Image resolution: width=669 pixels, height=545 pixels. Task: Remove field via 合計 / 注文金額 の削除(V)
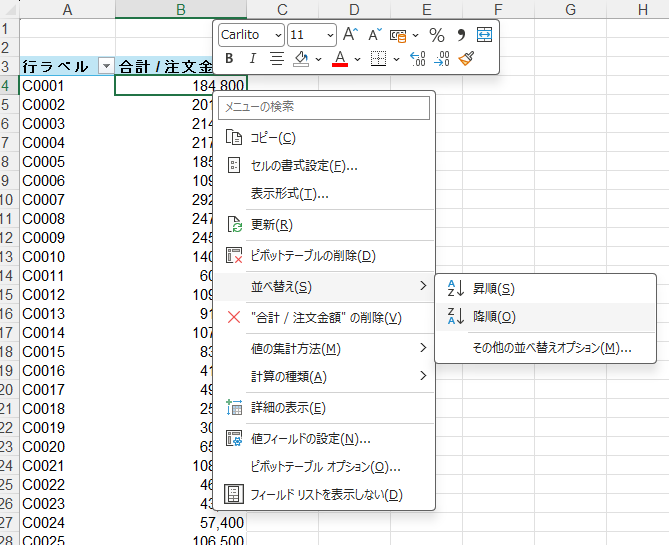pyautogui.click(x=324, y=318)
